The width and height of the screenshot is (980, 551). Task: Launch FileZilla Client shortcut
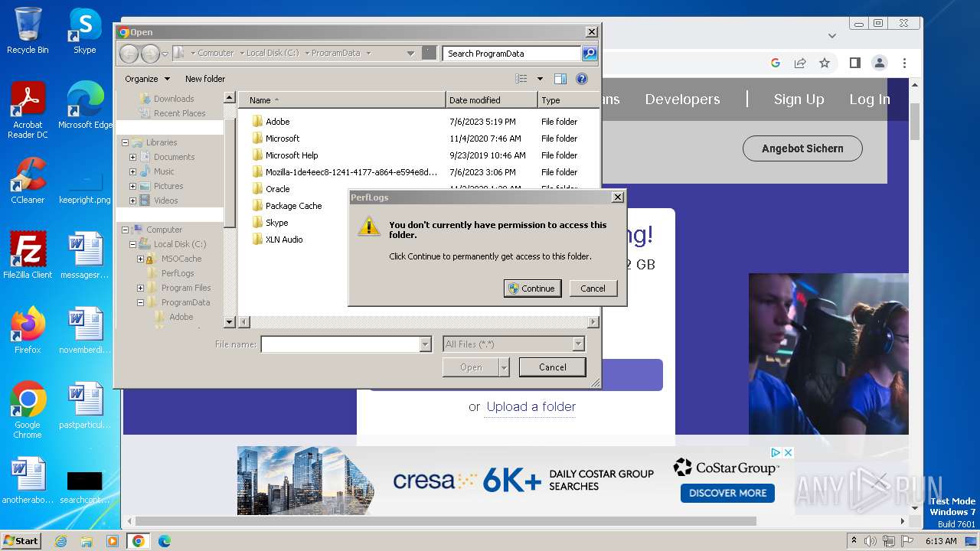tap(28, 256)
